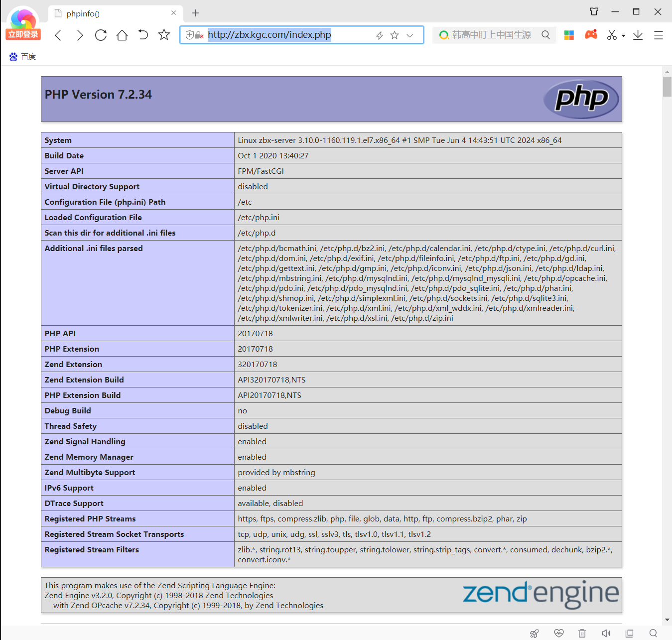Open the skin wardrobe icon in title bar

tap(594, 11)
